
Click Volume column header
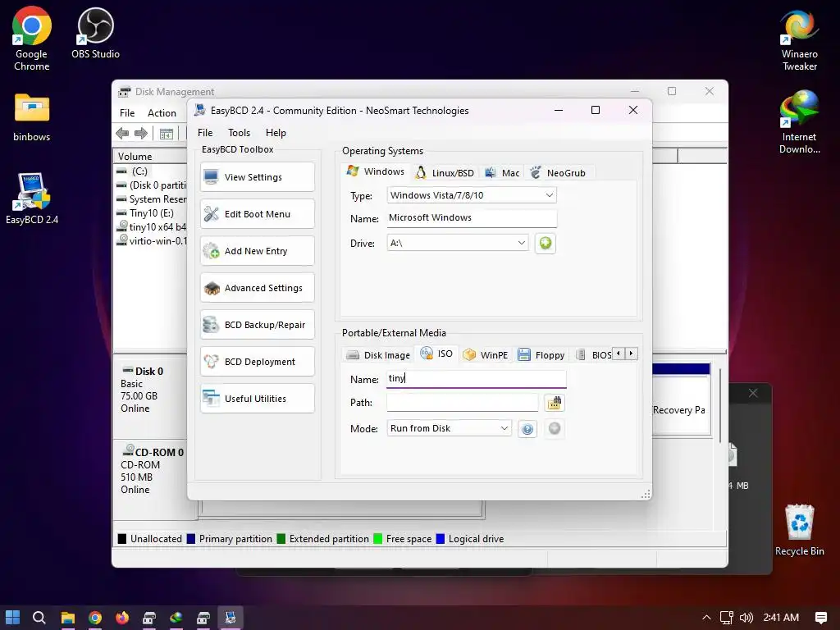(150, 157)
